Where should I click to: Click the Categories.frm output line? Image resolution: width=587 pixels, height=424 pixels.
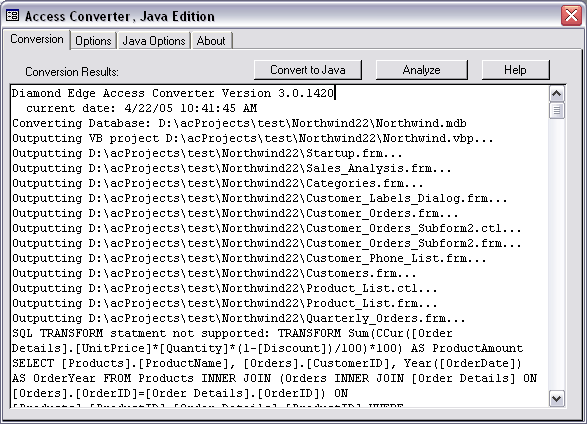(x=218, y=183)
